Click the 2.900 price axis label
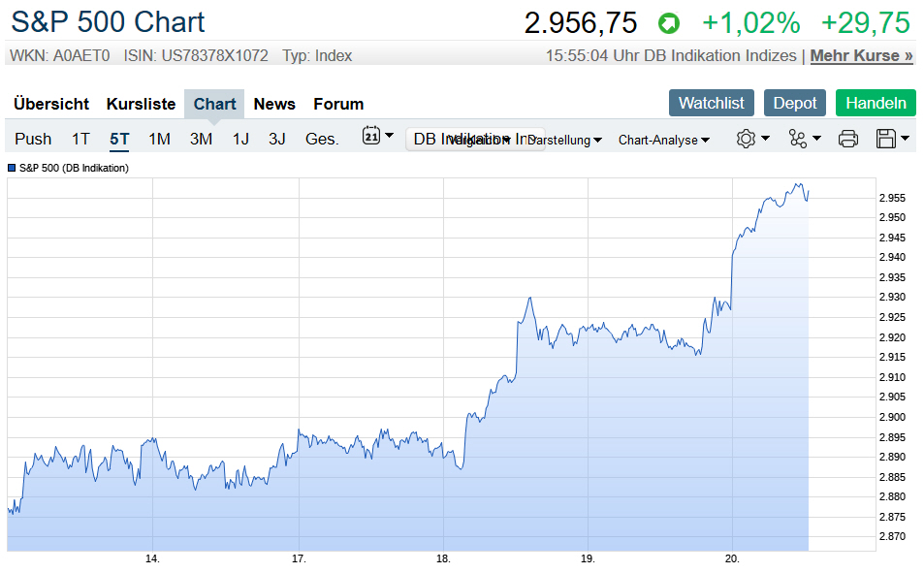924x573 pixels. click(x=892, y=417)
